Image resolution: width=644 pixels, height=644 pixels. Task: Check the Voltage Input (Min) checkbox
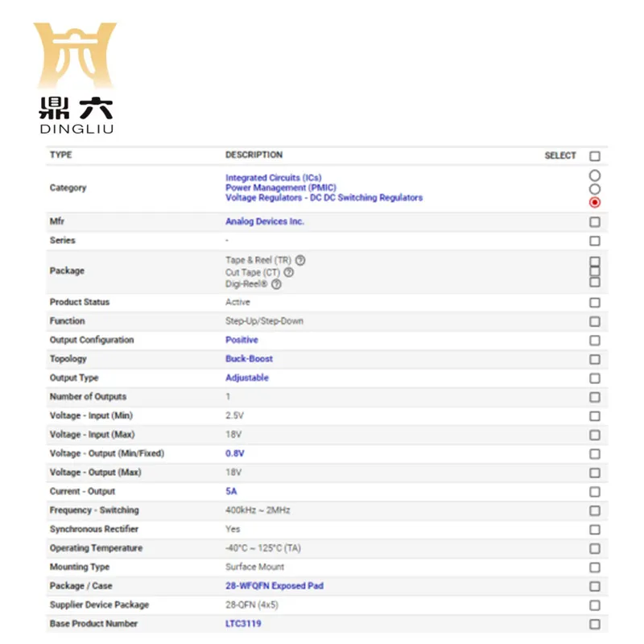point(594,416)
